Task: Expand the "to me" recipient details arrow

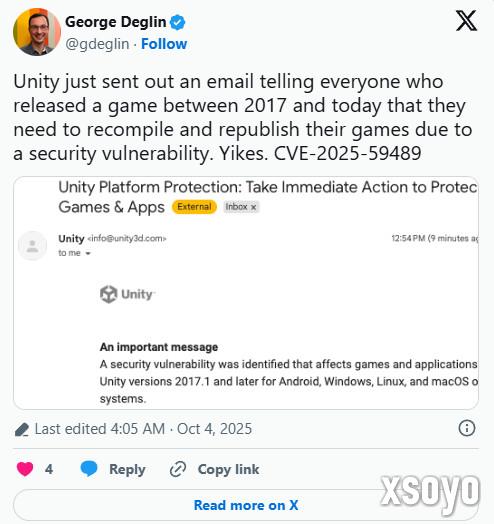Action: coord(88,253)
